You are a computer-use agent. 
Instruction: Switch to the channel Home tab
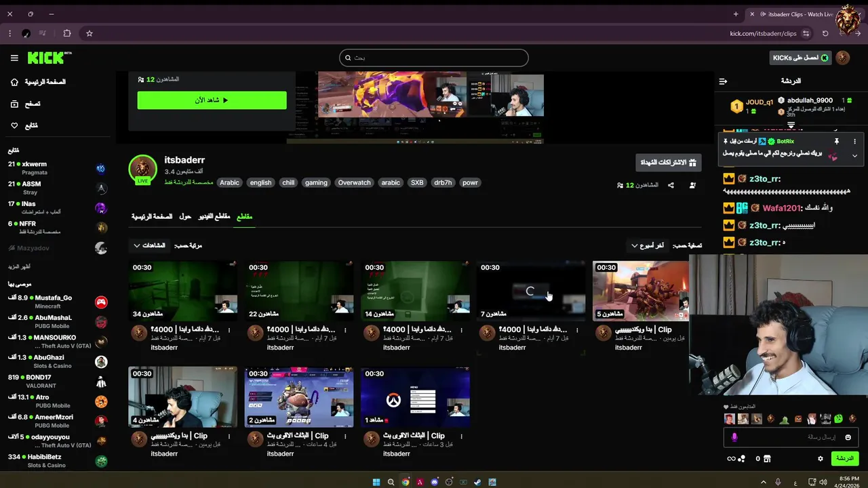[x=152, y=217]
